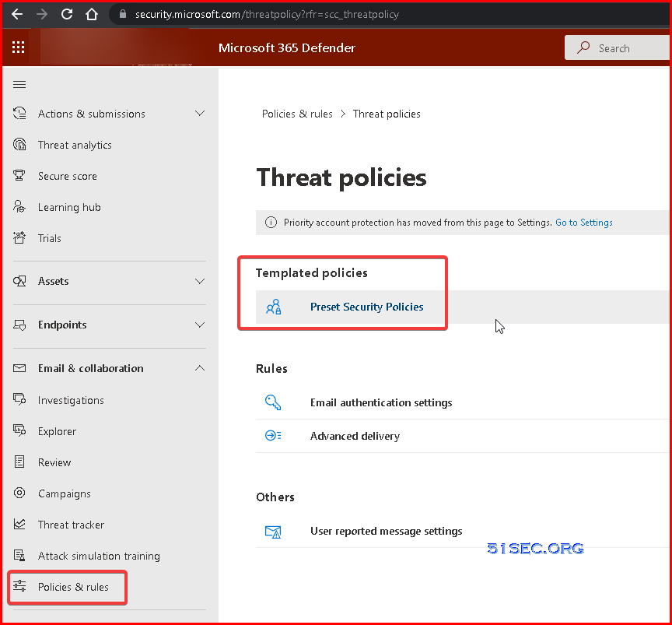Select Review in sidebar
This screenshot has width=672, height=625.
[54, 462]
